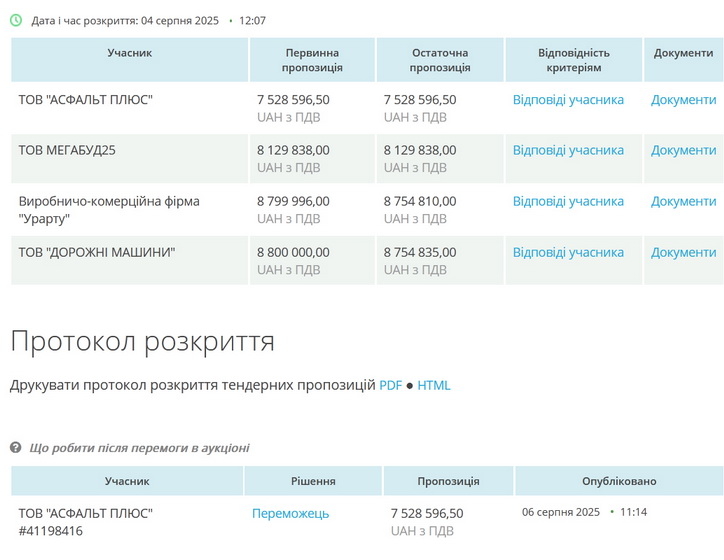Open 'Що робити після перемоги в аукціоні' help
Screen dimensions: 724x560
point(139,448)
